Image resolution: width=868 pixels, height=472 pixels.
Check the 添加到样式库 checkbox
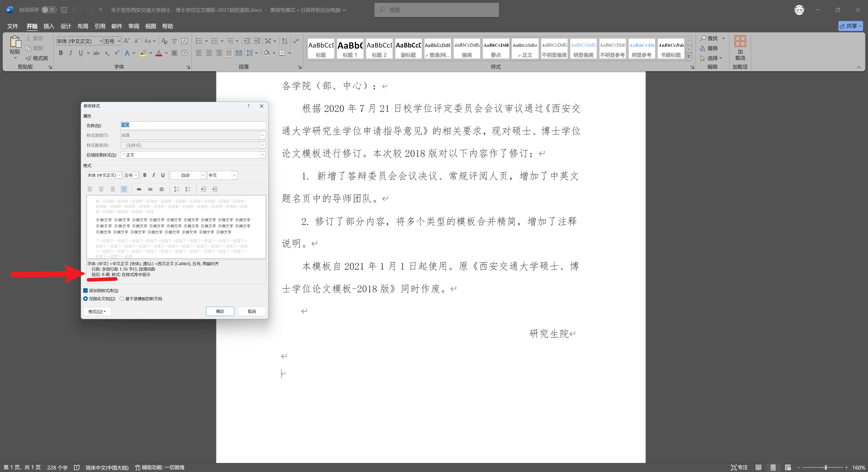point(86,290)
